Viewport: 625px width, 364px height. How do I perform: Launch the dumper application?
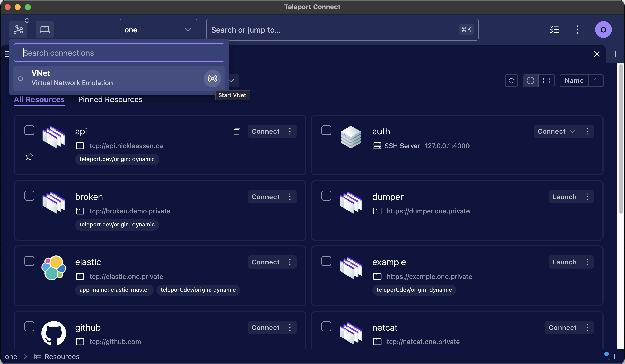coord(564,196)
